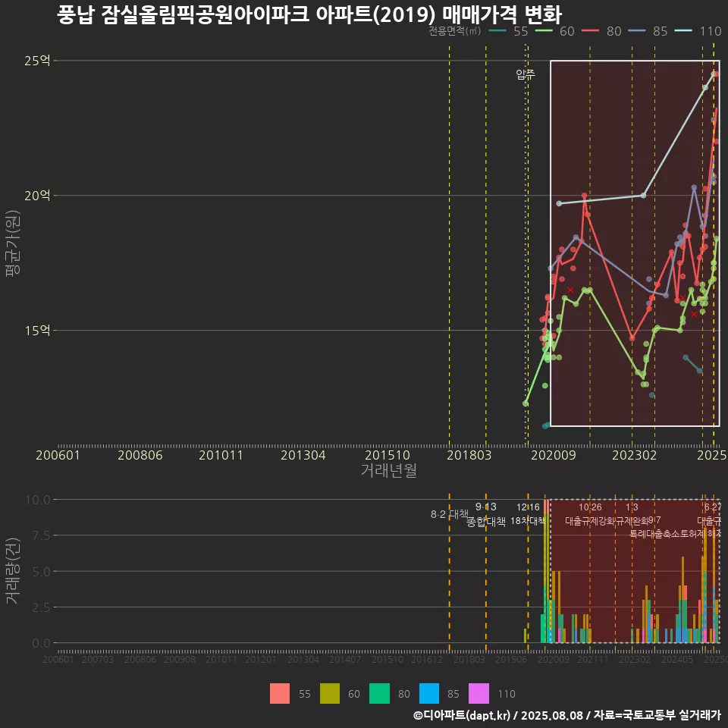Click the 85 line swatch in top legend
Image resolution: width=728 pixels, height=728 pixels.
[x=637, y=31]
